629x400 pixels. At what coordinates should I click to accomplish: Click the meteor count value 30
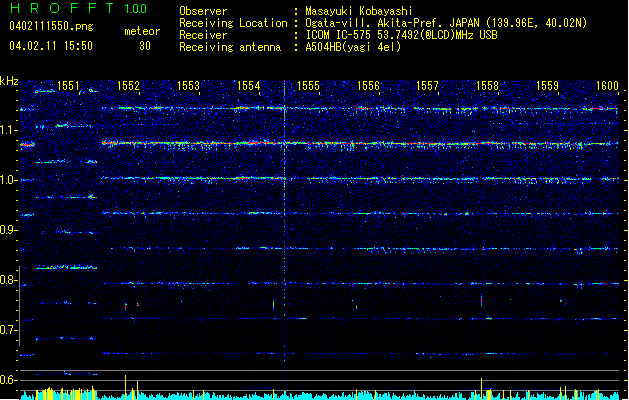[145, 46]
